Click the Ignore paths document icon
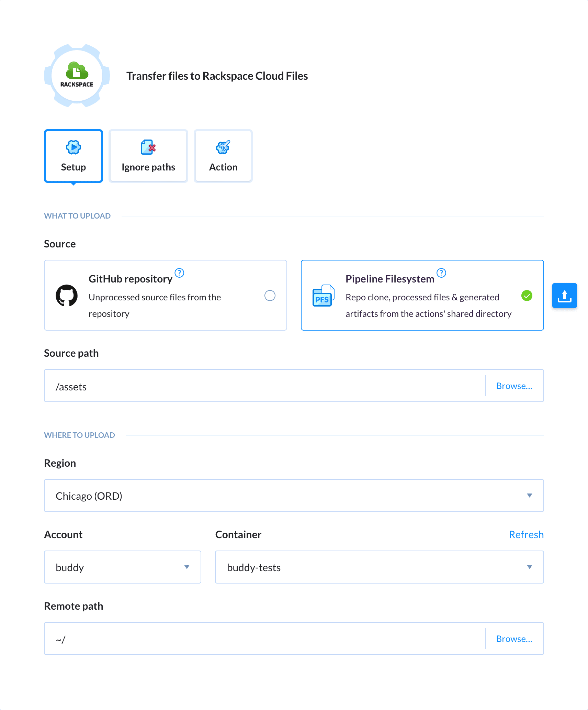 [x=148, y=147]
